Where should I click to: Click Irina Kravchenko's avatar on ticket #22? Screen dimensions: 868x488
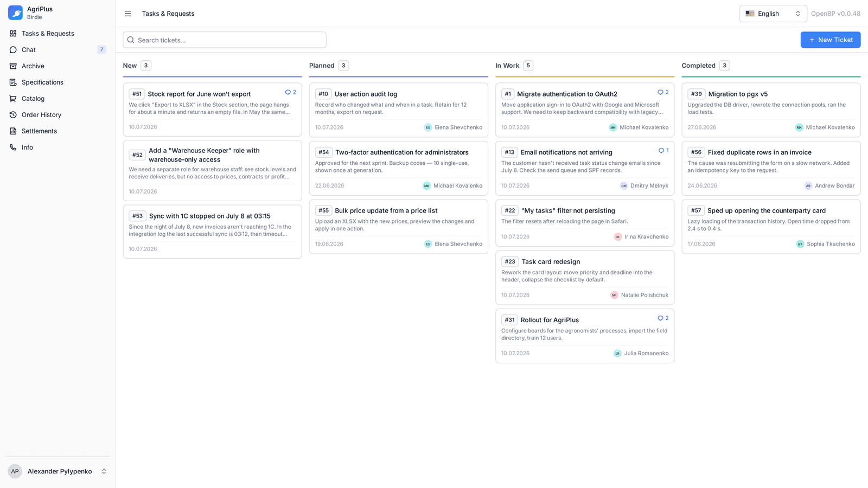pos(618,237)
